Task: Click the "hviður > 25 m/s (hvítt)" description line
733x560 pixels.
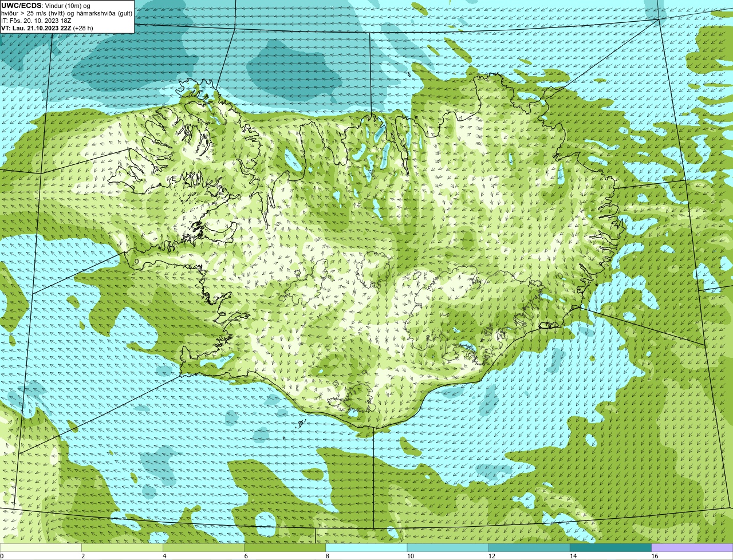Action: point(67,13)
